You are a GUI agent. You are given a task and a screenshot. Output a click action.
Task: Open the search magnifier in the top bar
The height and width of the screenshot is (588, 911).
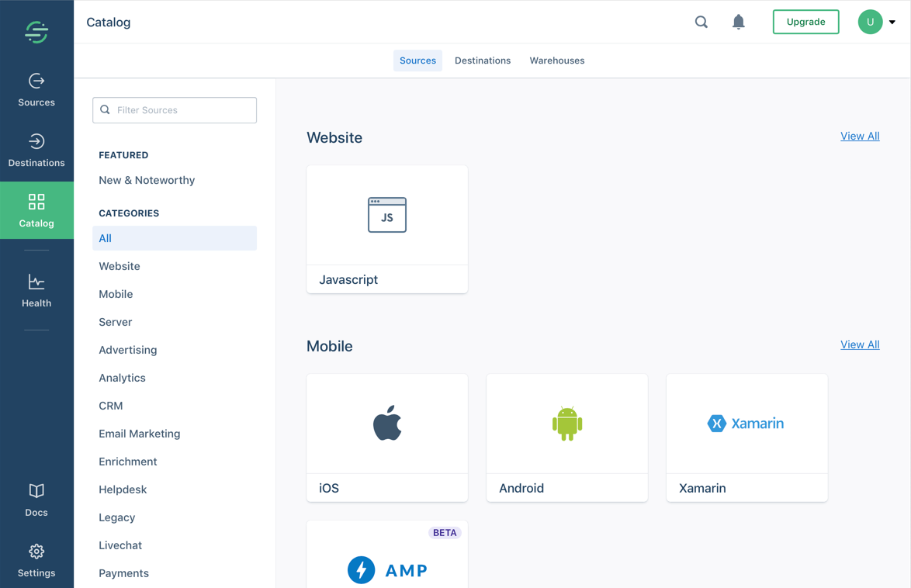click(x=701, y=22)
